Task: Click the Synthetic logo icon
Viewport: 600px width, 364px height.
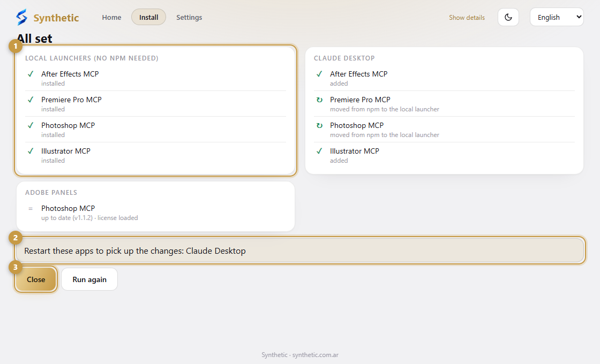Action: 22,17
